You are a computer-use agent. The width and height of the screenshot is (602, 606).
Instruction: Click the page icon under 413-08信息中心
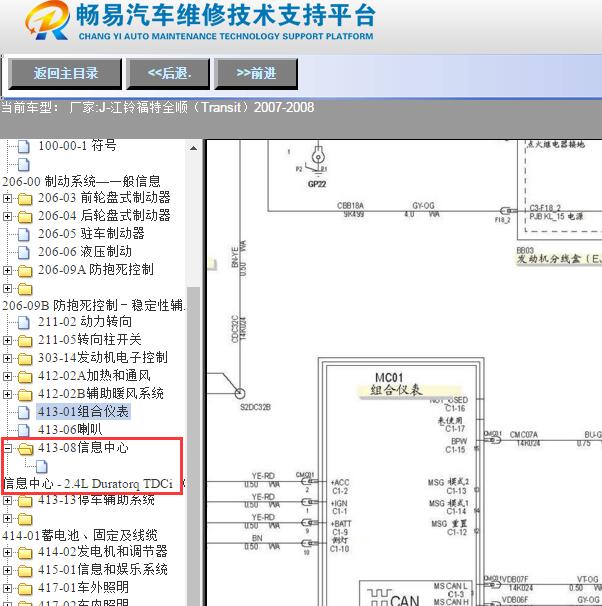[42, 466]
